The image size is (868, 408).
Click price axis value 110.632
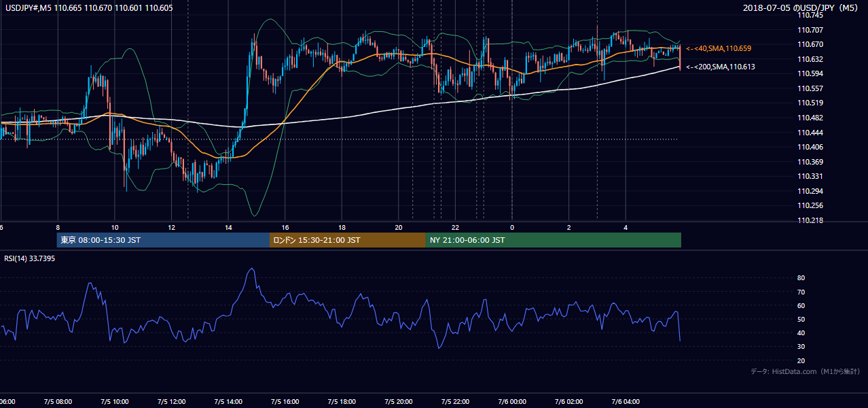(x=810, y=59)
